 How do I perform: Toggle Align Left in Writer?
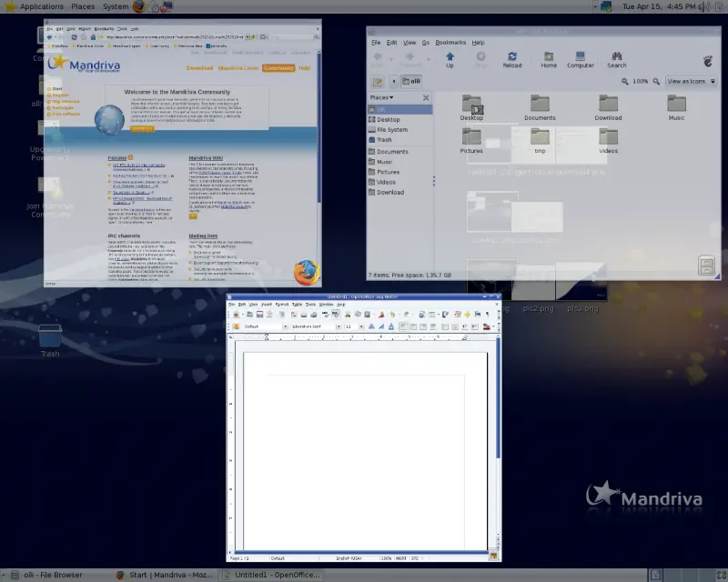tap(403, 326)
